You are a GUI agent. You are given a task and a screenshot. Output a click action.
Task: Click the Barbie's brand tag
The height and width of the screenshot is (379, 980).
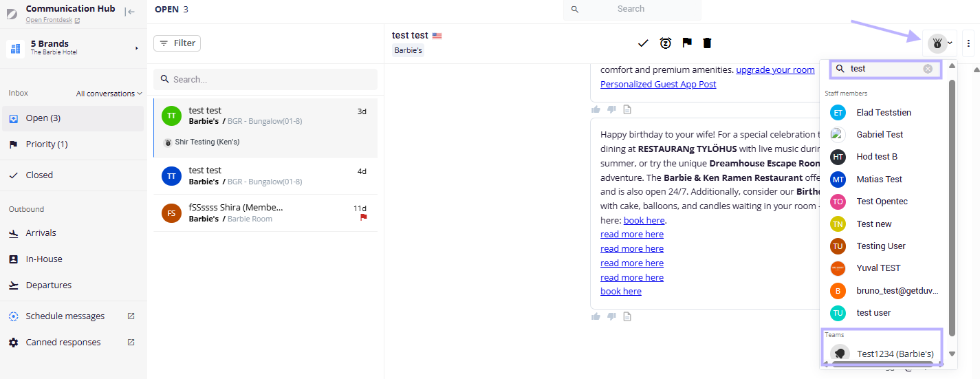(409, 50)
